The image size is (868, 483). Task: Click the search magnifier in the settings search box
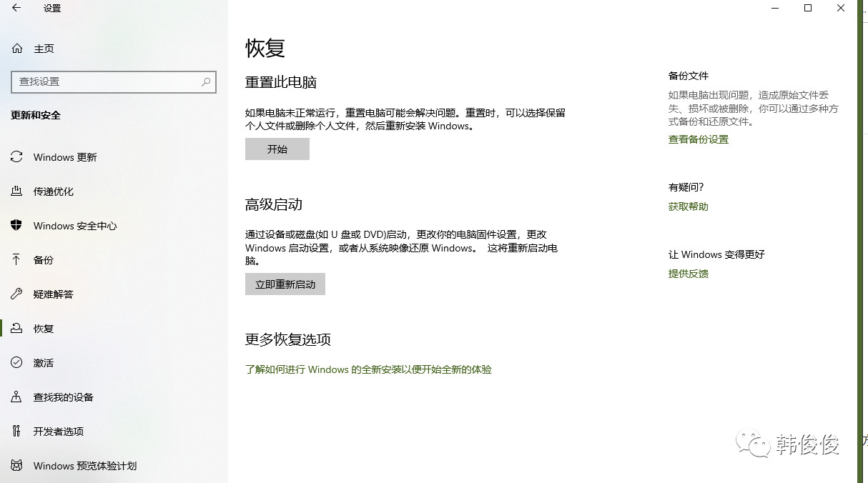tap(206, 82)
